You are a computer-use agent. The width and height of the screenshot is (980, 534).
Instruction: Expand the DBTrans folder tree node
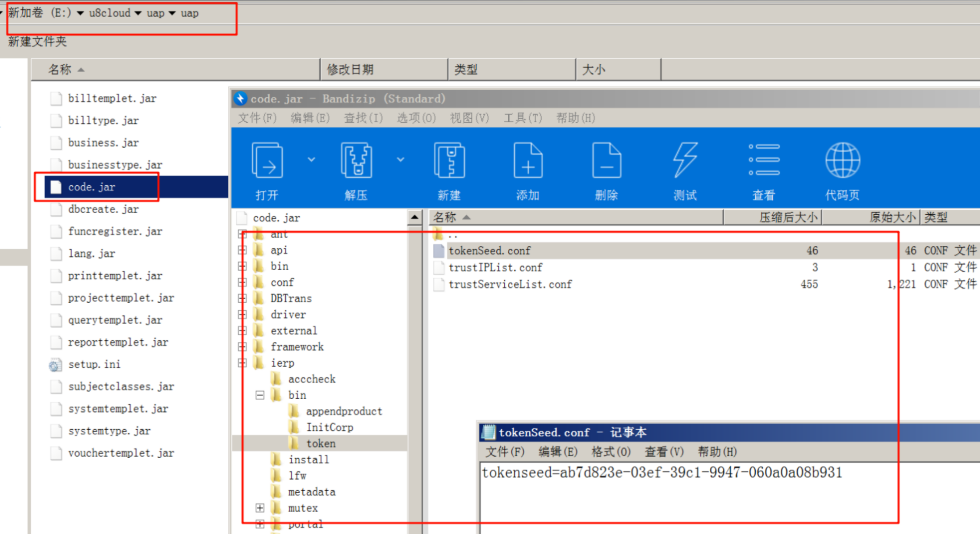242,299
